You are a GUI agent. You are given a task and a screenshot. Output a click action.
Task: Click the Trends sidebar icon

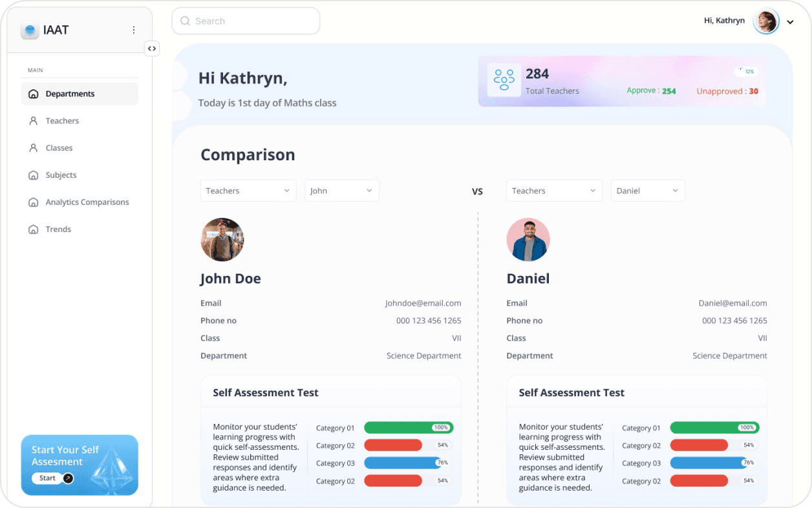(34, 229)
